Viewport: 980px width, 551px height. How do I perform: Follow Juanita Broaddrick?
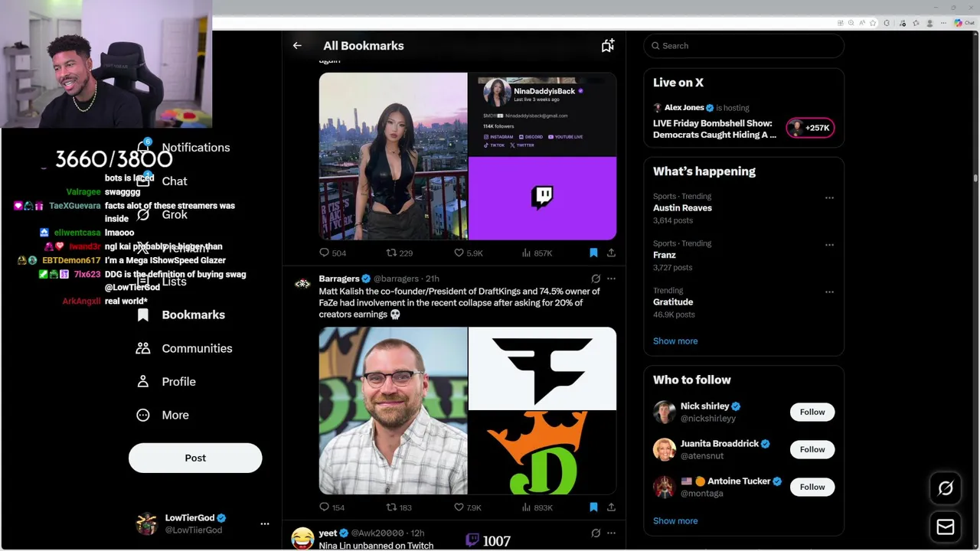812,449
